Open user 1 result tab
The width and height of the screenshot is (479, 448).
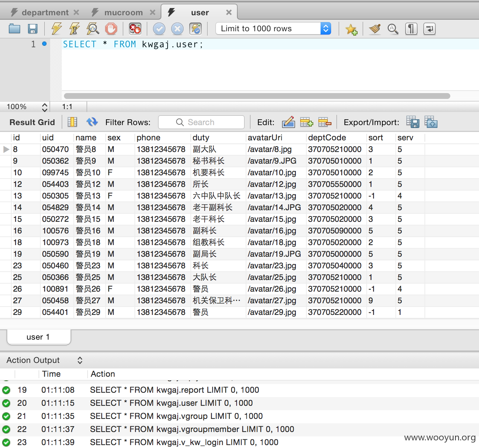pyautogui.click(x=39, y=337)
